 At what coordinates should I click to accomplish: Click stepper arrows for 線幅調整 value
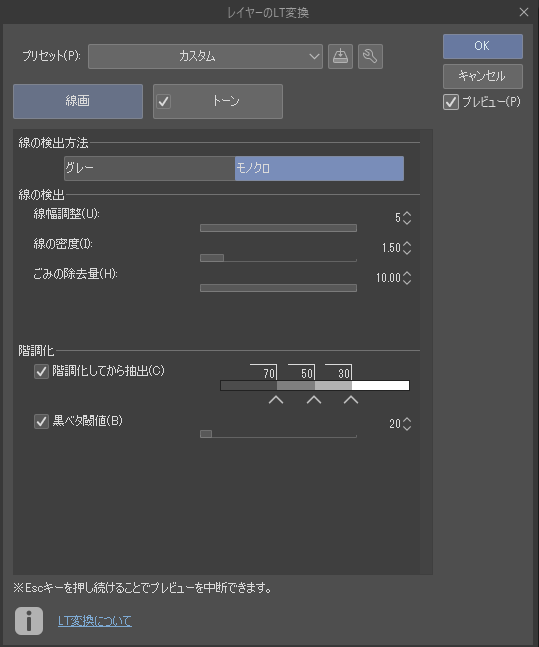pyautogui.click(x=407, y=218)
